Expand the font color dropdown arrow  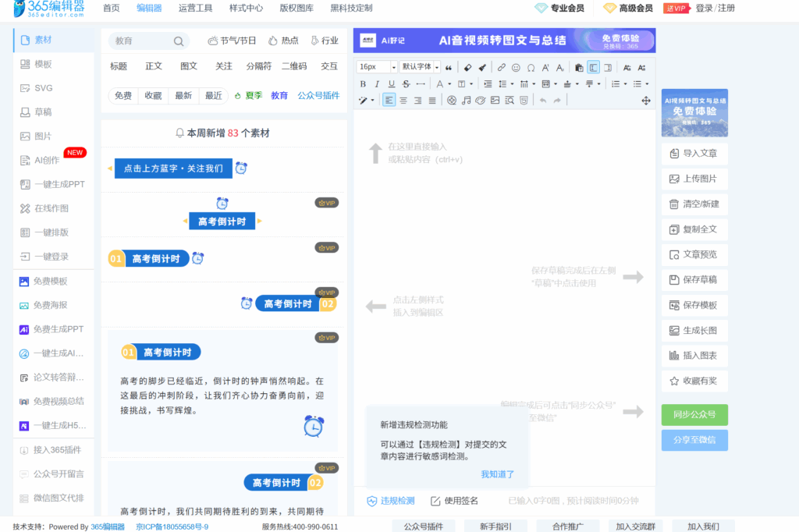click(449, 84)
